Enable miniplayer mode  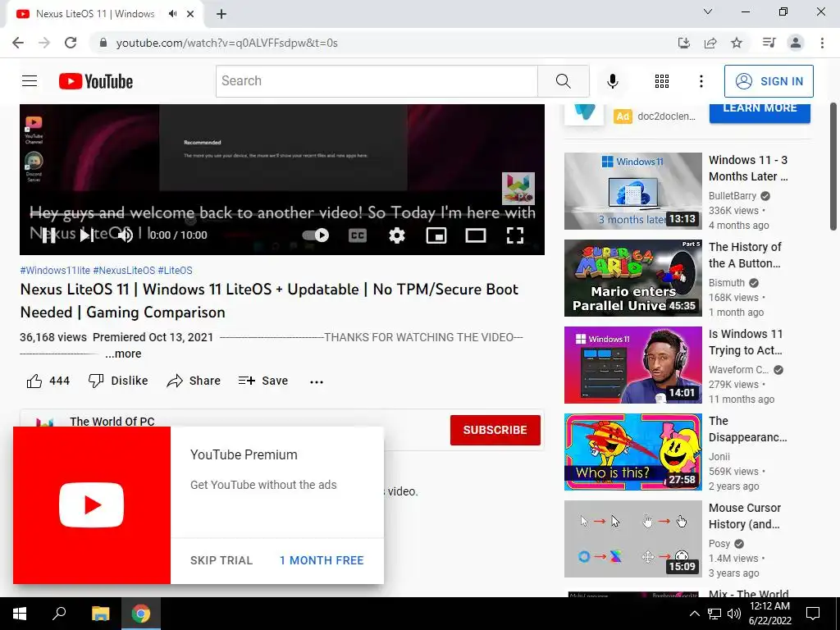pos(436,235)
